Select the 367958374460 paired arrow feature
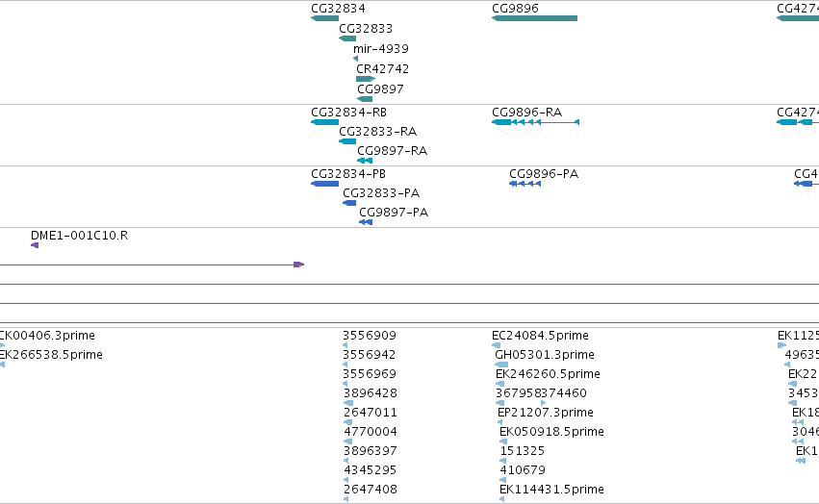819x504 pixels. click(x=521, y=403)
